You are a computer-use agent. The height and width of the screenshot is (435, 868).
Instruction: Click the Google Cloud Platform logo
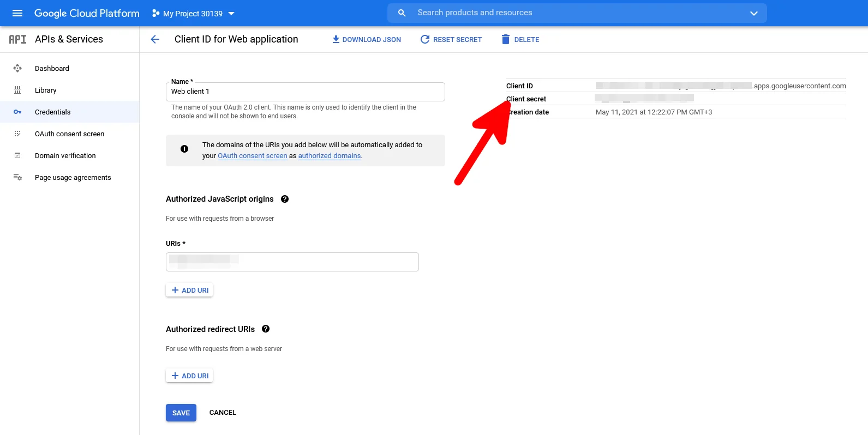87,13
